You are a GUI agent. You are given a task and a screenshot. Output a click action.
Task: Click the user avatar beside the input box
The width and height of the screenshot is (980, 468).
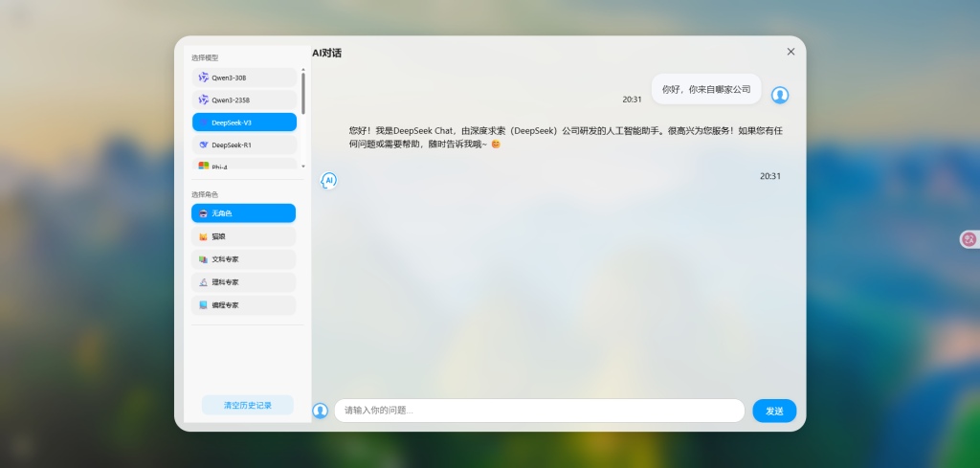[x=320, y=411]
